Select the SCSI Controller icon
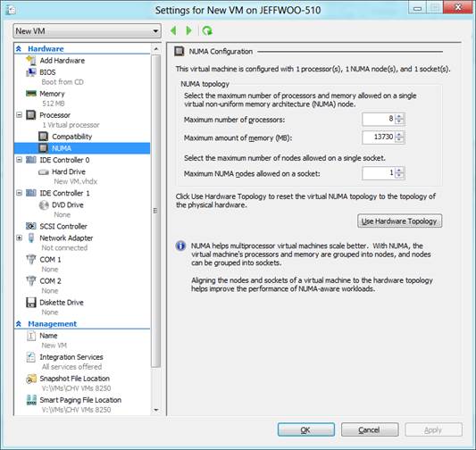This screenshot has height=450, width=476. pos(31,226)
